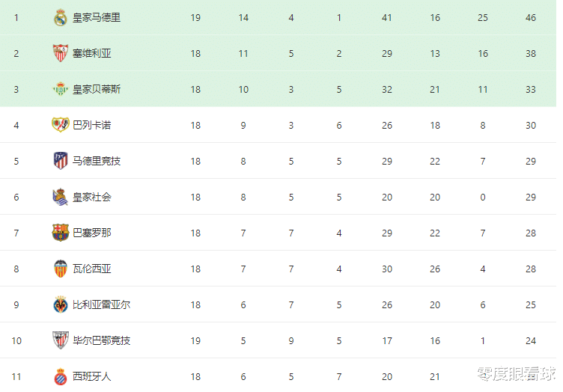Click the Sevilla club crest

coord(61,53)
